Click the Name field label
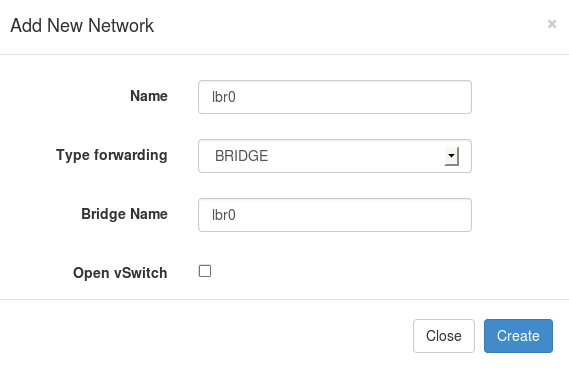Screen dimensions: 569x369 [149, 96]
